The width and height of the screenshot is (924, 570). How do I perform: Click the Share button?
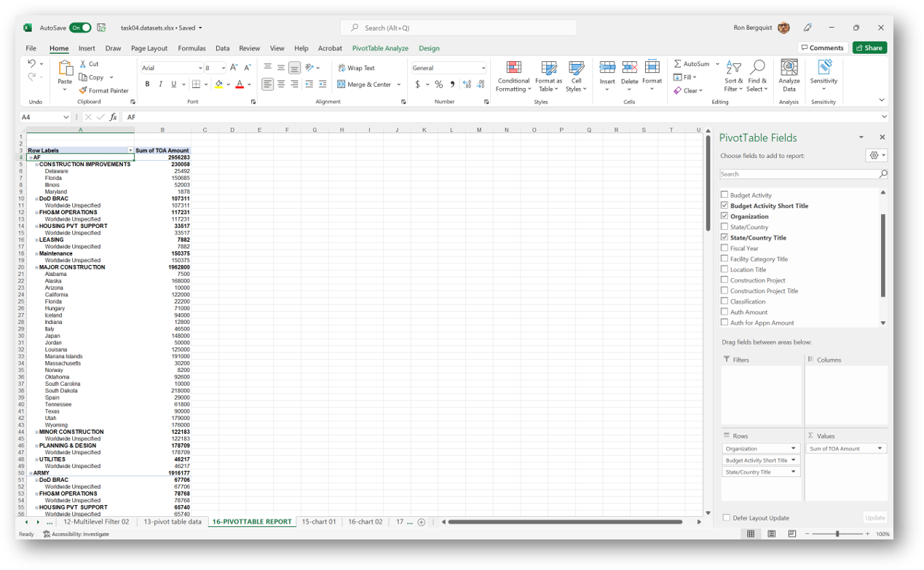[x=869, y=48]
